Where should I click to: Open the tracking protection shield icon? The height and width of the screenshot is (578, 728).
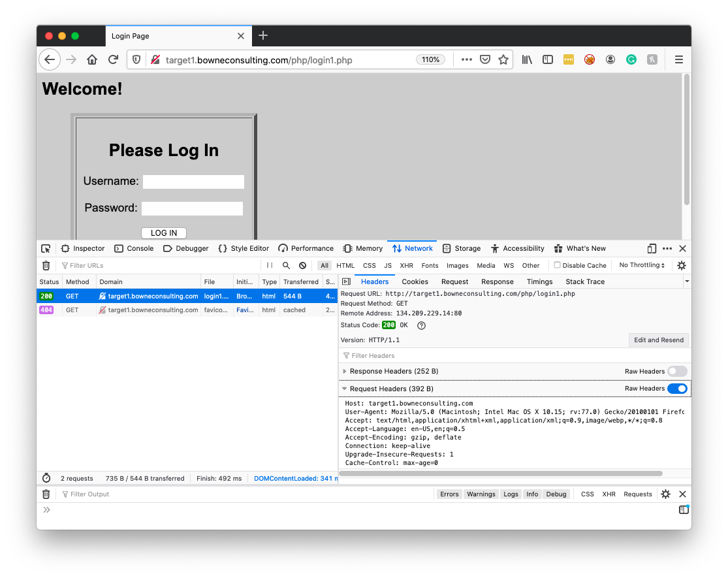pyautogui.click(x=136, y=59)
